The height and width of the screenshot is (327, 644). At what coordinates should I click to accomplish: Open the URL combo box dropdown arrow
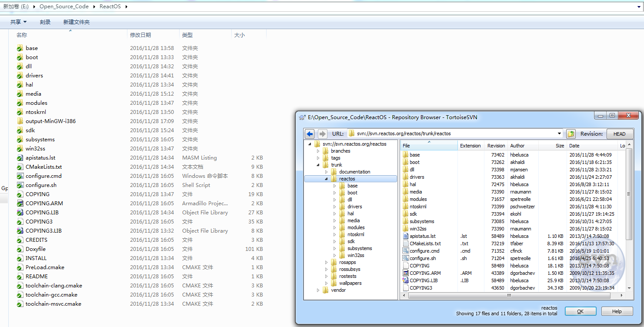(559, 134)
